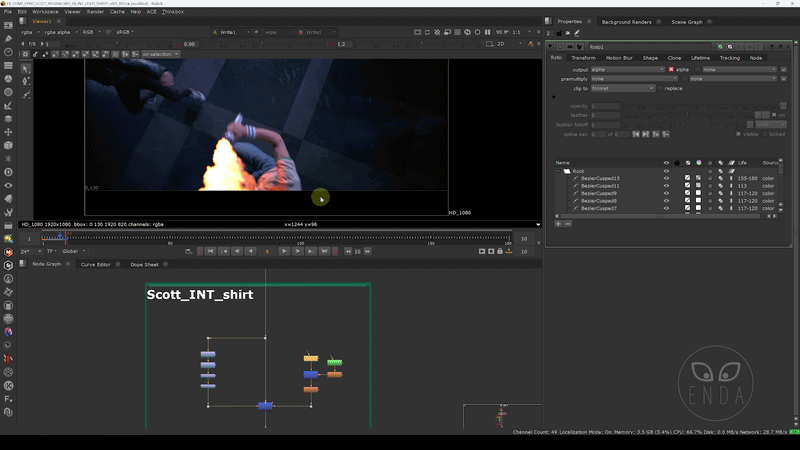Open the 'on selection' dropdown
The image size is (800, 450).
pos(160,54)
